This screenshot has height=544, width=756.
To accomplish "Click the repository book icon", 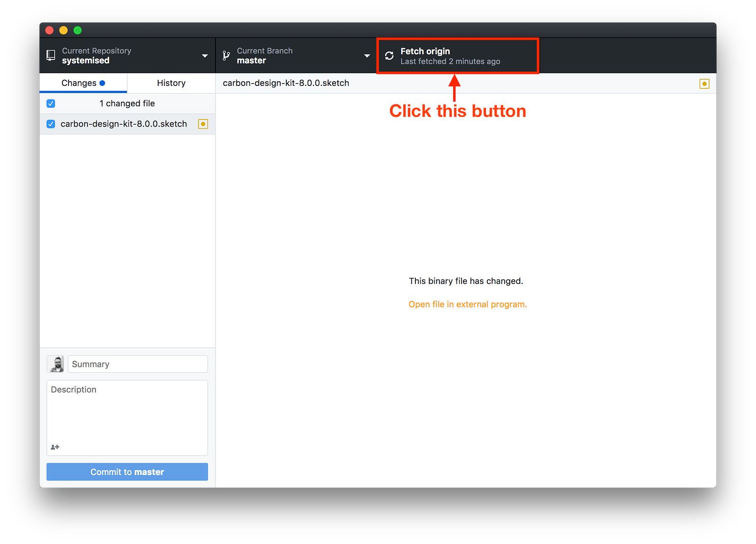I will tap(51, 56).
